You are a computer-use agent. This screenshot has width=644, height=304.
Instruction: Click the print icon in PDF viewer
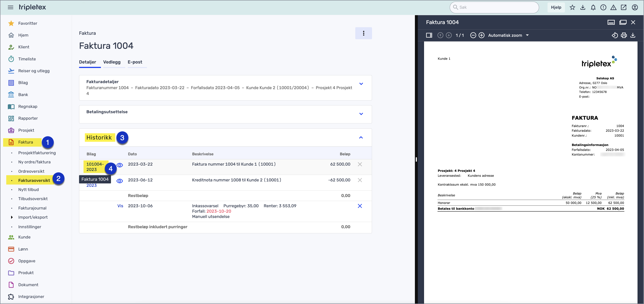[x=624, y=35]
